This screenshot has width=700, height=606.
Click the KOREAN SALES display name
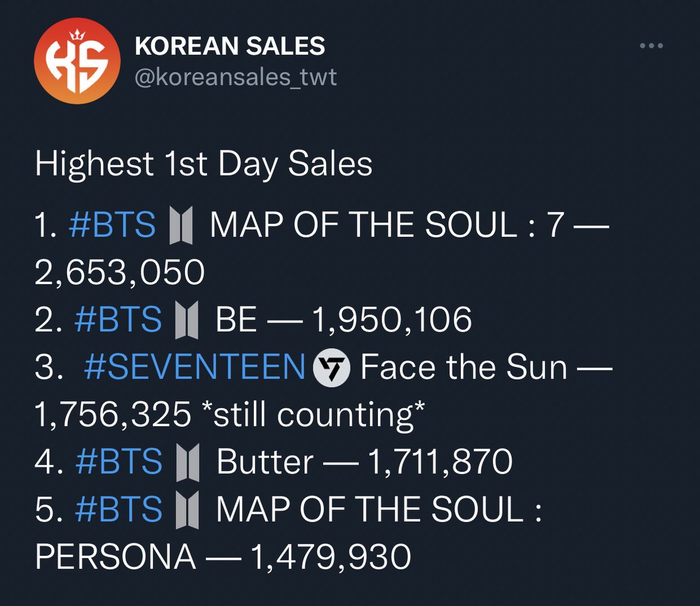(x=230, y=45)
